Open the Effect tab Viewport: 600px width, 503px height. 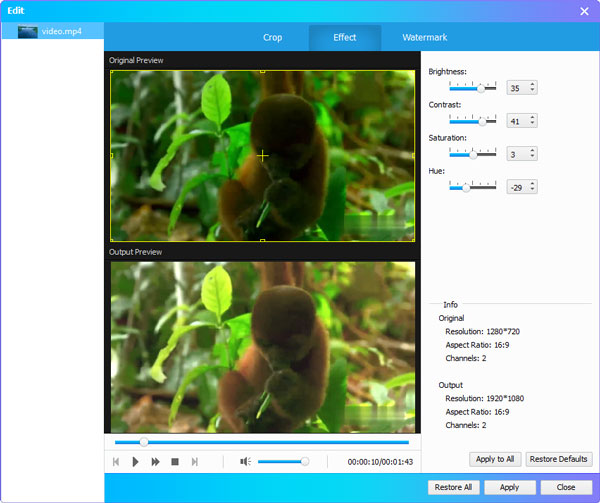[x=344, y=37]
